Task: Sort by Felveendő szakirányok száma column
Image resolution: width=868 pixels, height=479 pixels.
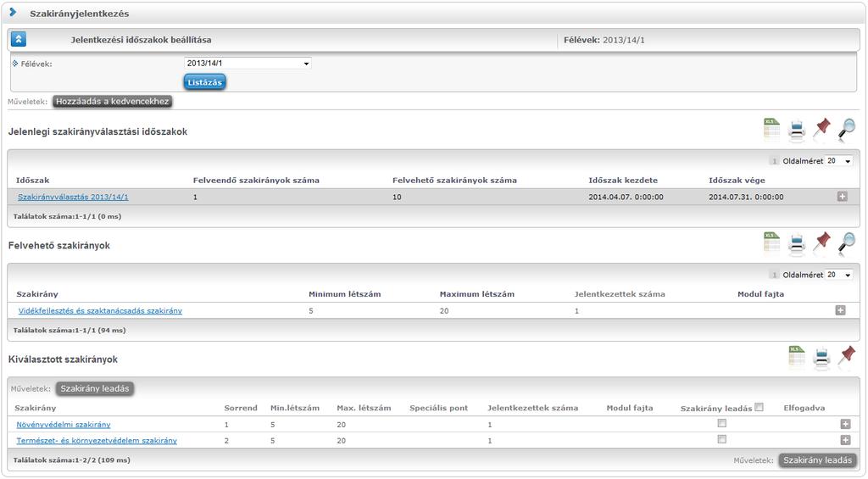Action: click(256, 180)
